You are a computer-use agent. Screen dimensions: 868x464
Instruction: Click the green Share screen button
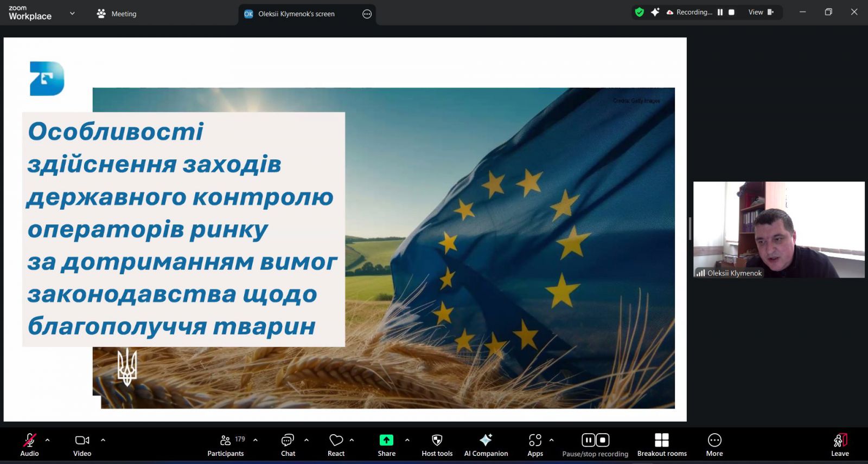coord(386,444)
